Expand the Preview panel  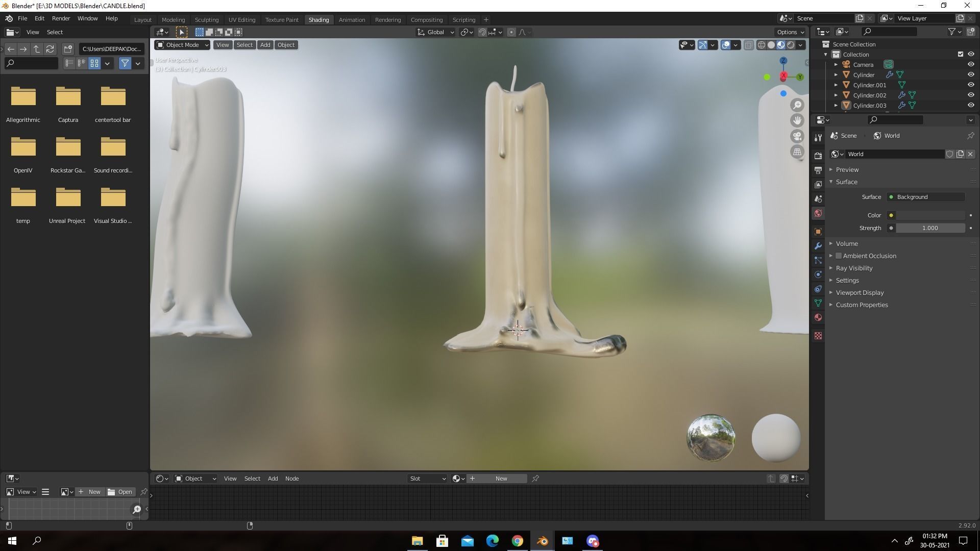(847, 170)
